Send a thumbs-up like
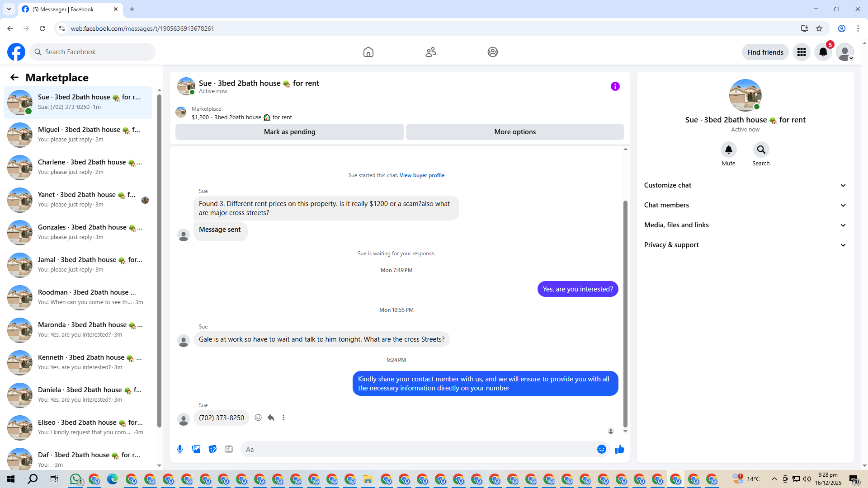Viewport: 868px width, 488px height. click(x=620, y=449)
